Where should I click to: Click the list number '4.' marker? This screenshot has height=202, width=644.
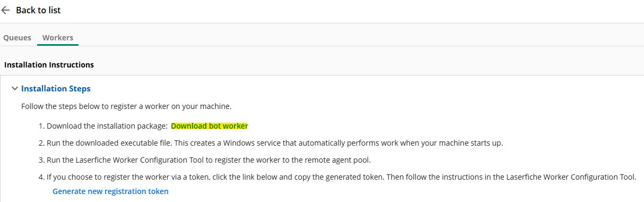coord(42,177)
